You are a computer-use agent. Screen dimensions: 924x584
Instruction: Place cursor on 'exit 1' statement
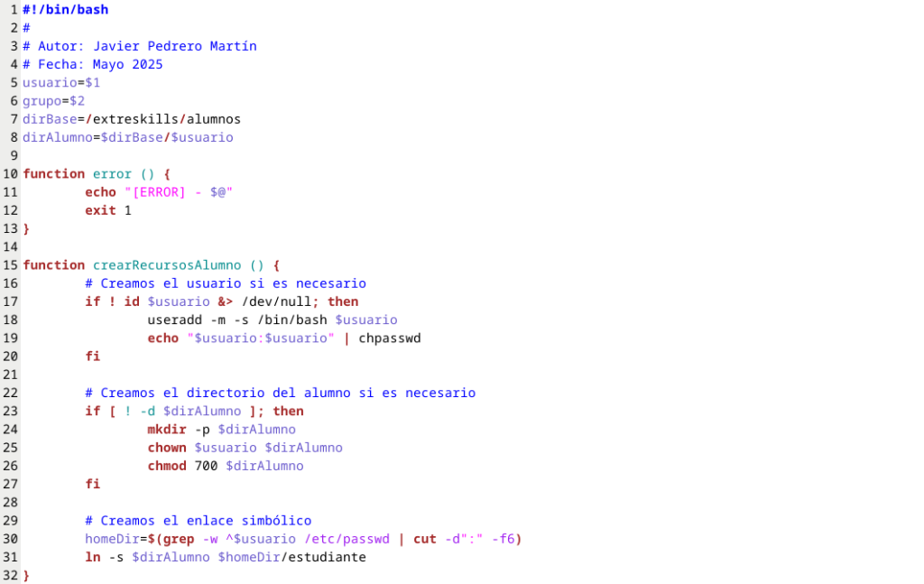[x=107, y=210]
